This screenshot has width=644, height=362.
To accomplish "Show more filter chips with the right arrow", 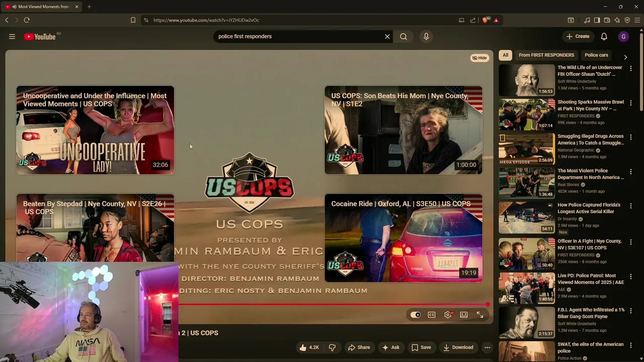I will click(x=625, y=57).
